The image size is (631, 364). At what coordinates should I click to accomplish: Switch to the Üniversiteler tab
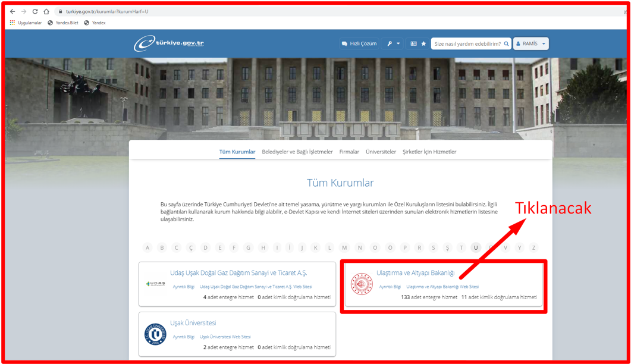pyautogui.click(x=381, y=152)
